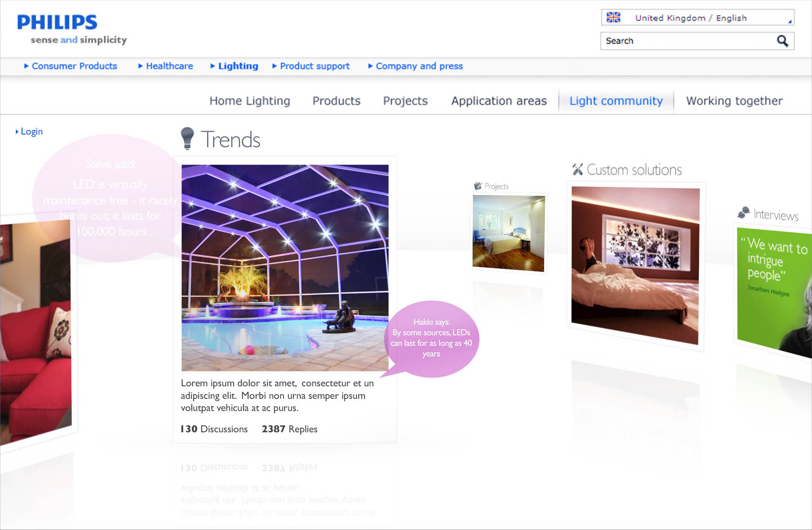Viewport: 812px width, 530px height.
Task: Click the United Kingdom flag icon
Action: pyautogui.click(x=613, y=17)
